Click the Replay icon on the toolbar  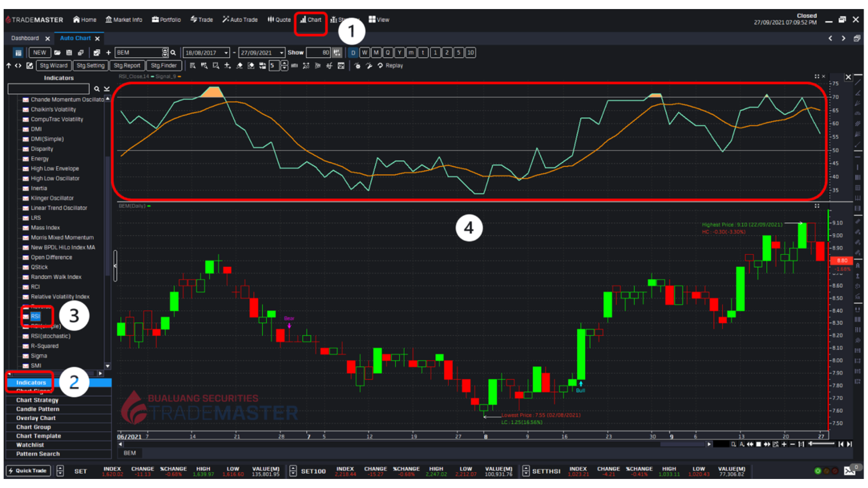(380, 66)
